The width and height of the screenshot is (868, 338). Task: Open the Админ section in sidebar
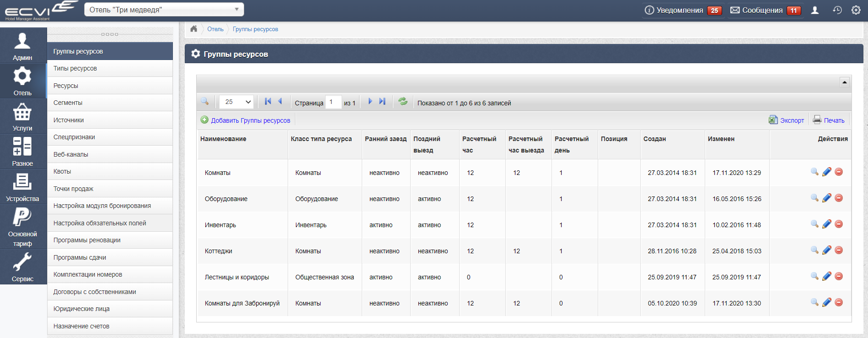coord(23,46)
